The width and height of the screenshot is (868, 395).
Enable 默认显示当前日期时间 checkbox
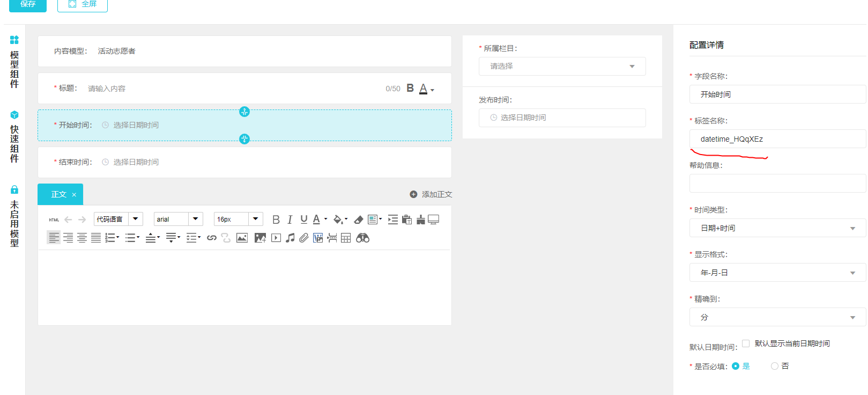click(746, 343)
